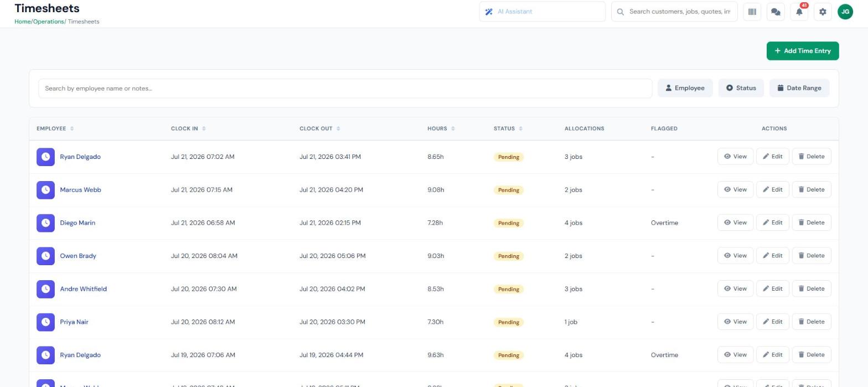Click Pending status of Diego Marin

point(508,223)
